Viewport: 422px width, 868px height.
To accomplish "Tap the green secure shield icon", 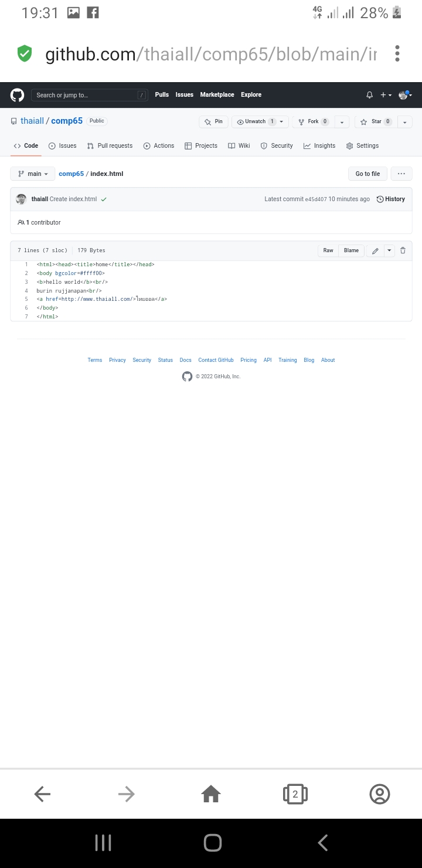I will point(25,54).
